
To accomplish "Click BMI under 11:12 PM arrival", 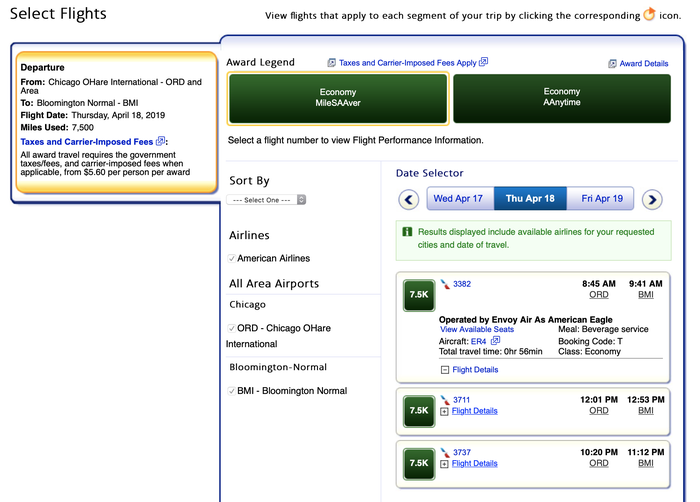I will coord(646,463).
